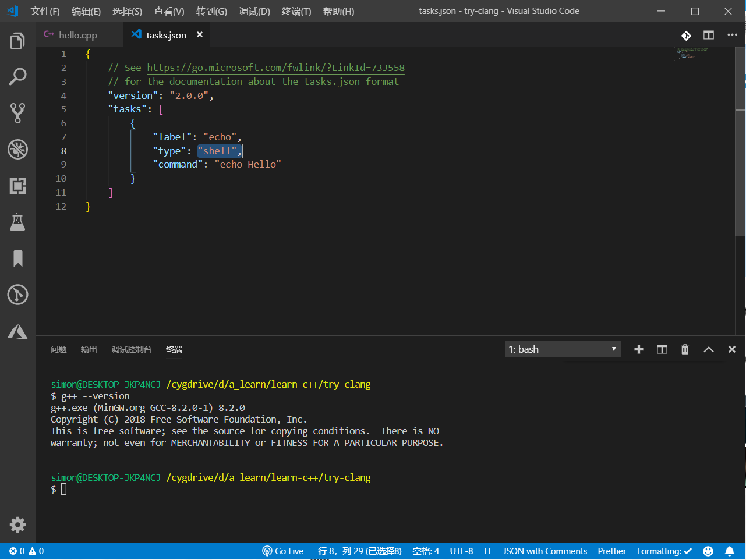Open the 编辑(E) menu

pos(86,11)
